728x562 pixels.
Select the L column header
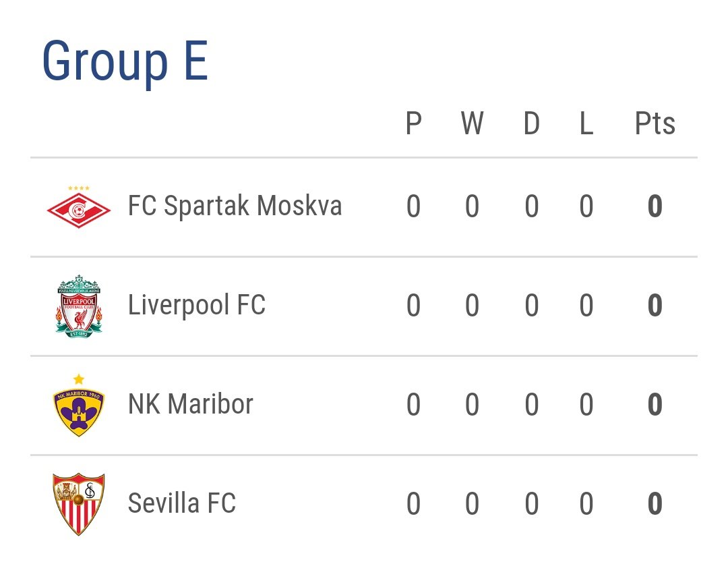point(586,123)
